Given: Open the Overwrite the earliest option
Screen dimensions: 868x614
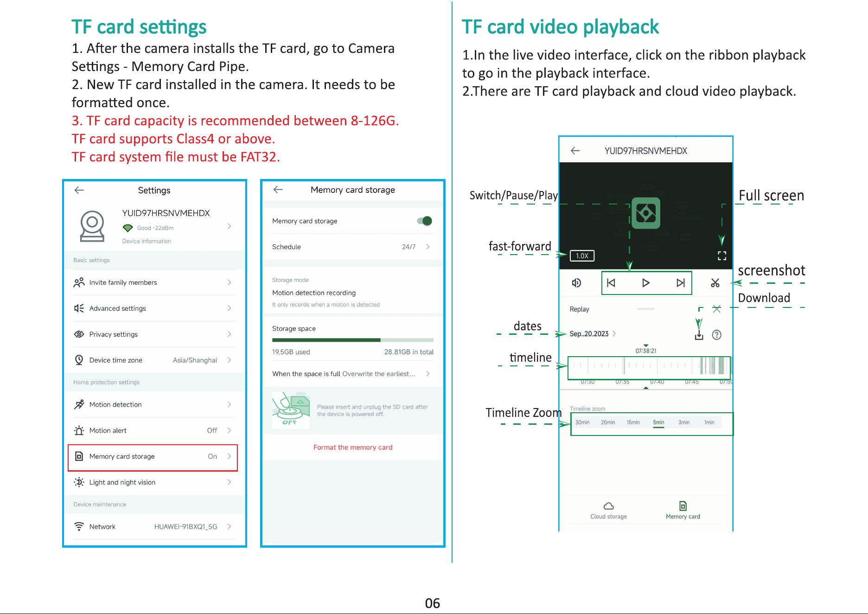Looking at the screenshot, I should pos(353,374).
